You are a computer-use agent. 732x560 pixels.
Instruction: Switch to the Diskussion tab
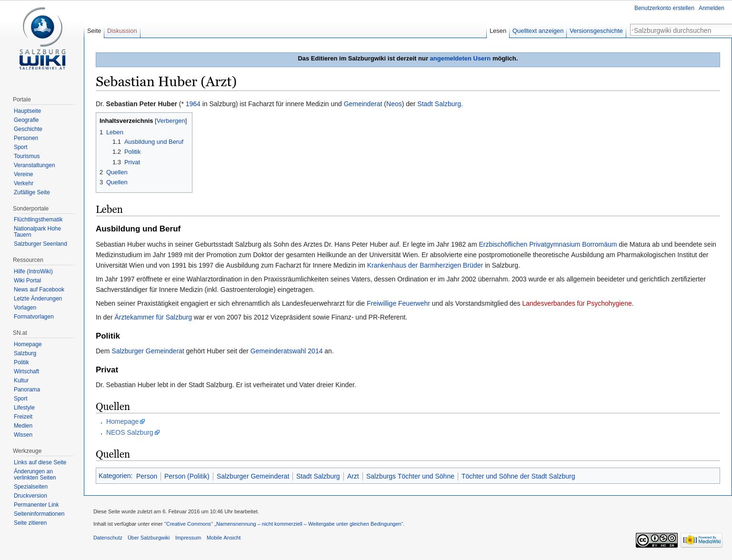pos(122,30)
